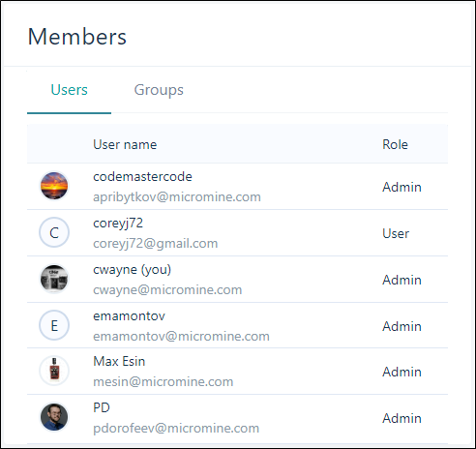Viewport: 476px width, 449px height.
Task: Select the Users tab
Action: click(69, 90)
